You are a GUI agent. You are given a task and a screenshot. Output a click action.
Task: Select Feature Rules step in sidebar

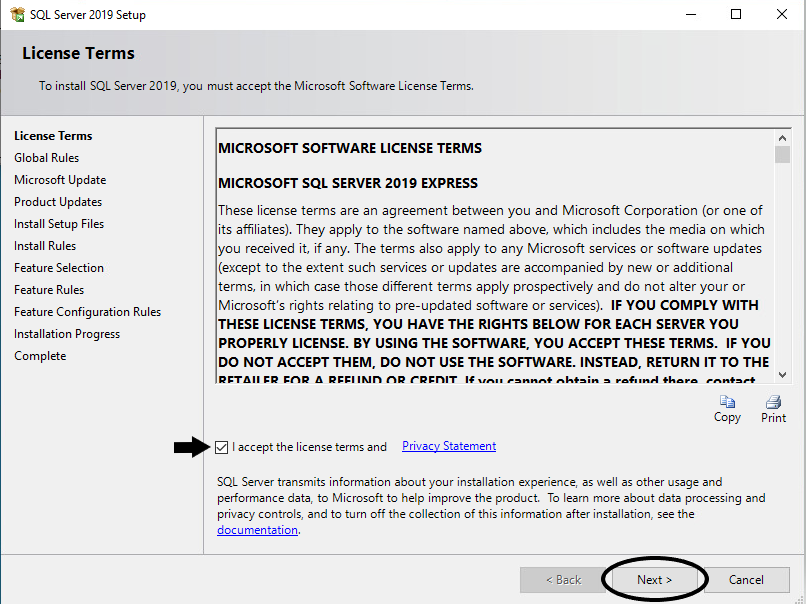pos(49,290)
